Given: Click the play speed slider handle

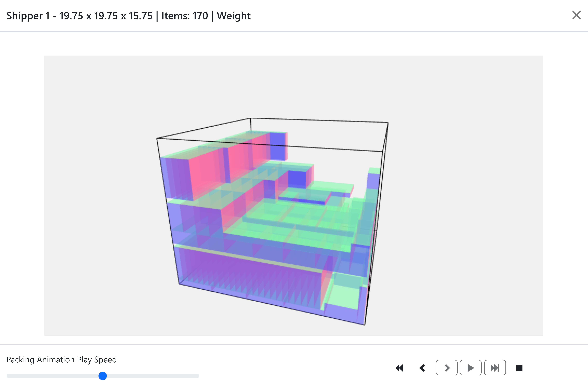Looking at the screenshot, I should pos(103,376).
